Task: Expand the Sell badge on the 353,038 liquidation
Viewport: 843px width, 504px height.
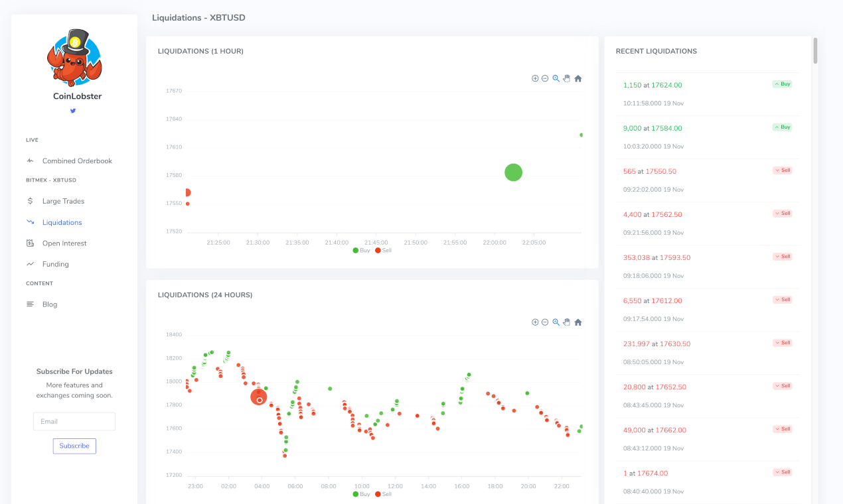Action: [x=781, y=257]
